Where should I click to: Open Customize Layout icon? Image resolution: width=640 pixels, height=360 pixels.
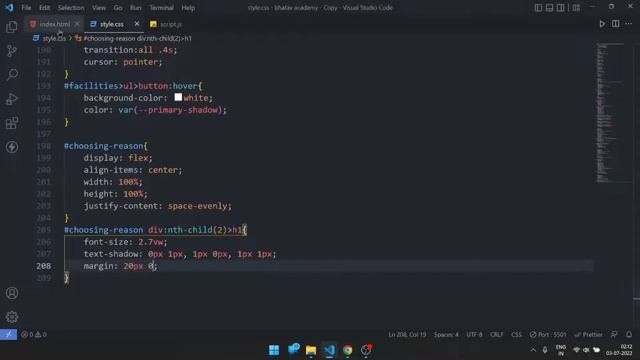[x=576, y=8]
